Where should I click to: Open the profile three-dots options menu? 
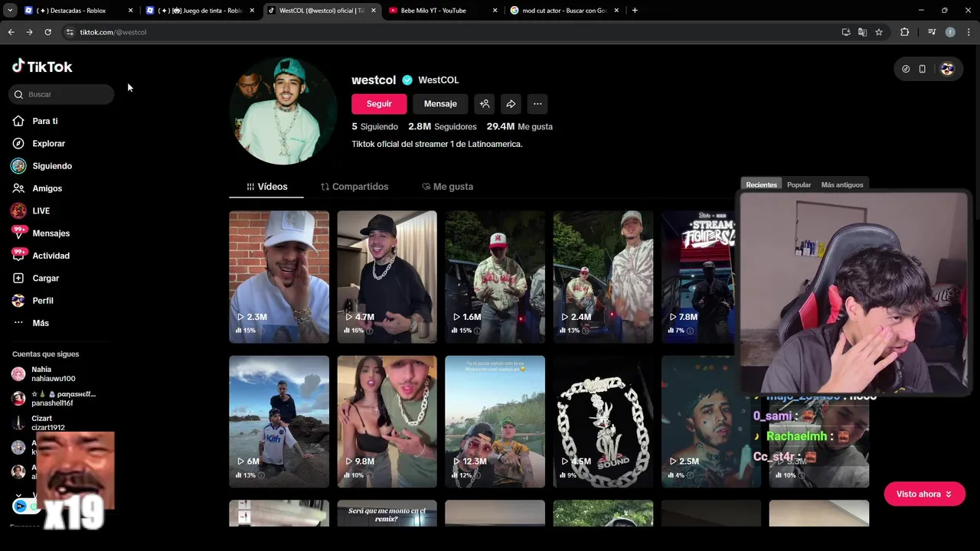click(537, 104)
